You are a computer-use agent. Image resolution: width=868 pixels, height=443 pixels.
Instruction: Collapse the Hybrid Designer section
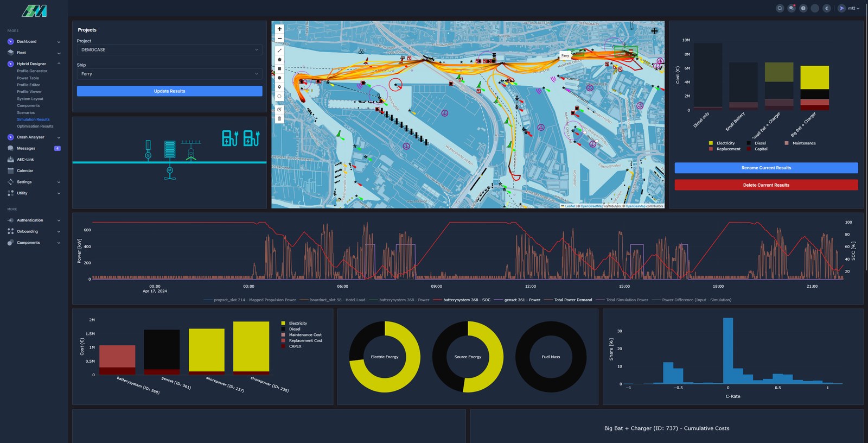[34, 64]
